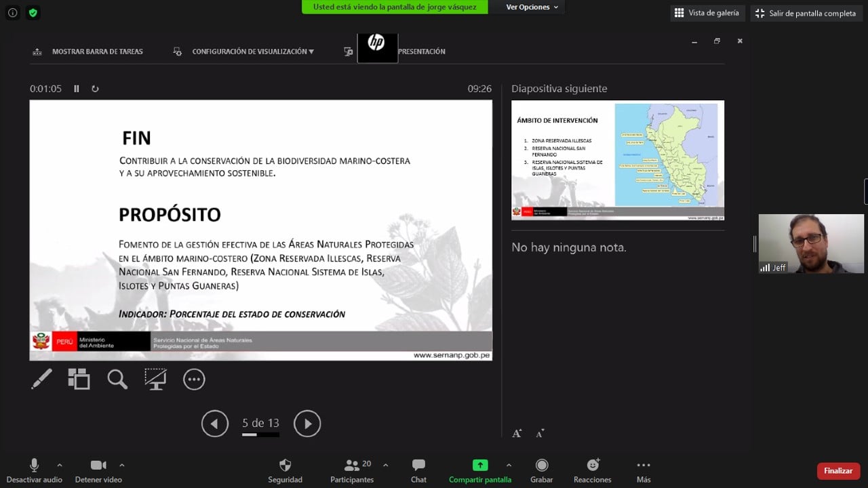Toggle the Grabar recording button
The width and height of the screenshot is (868, 488).
541,470
